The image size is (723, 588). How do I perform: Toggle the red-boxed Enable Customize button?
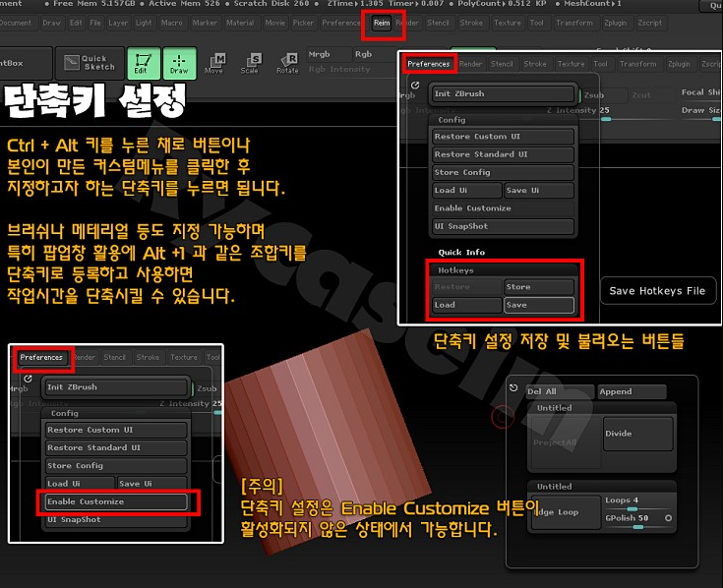pyautogui.click(x=116, y=501)
